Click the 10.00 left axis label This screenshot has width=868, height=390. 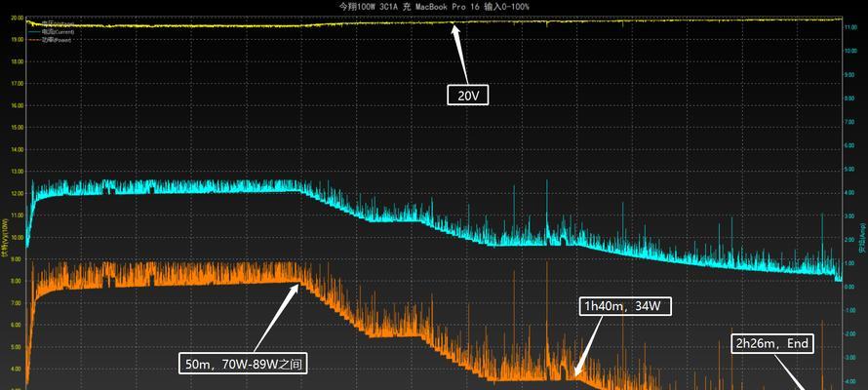point(17,237)
